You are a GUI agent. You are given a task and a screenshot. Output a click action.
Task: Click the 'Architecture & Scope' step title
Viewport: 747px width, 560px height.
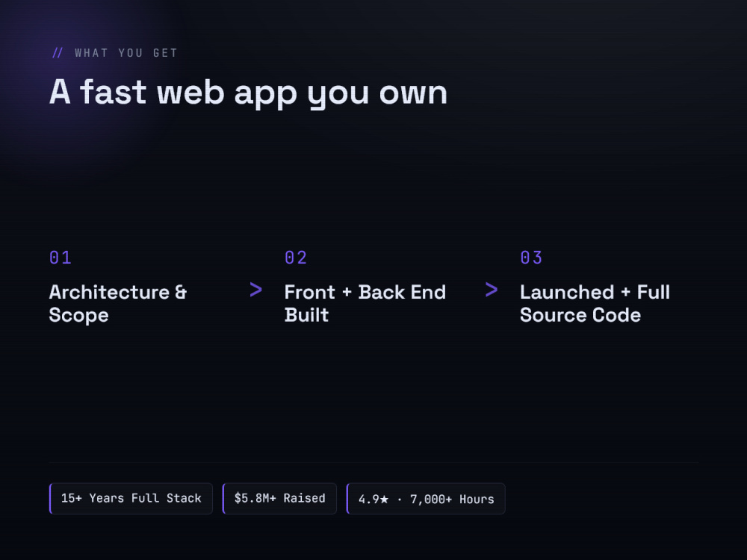click(x=118, y=303)
